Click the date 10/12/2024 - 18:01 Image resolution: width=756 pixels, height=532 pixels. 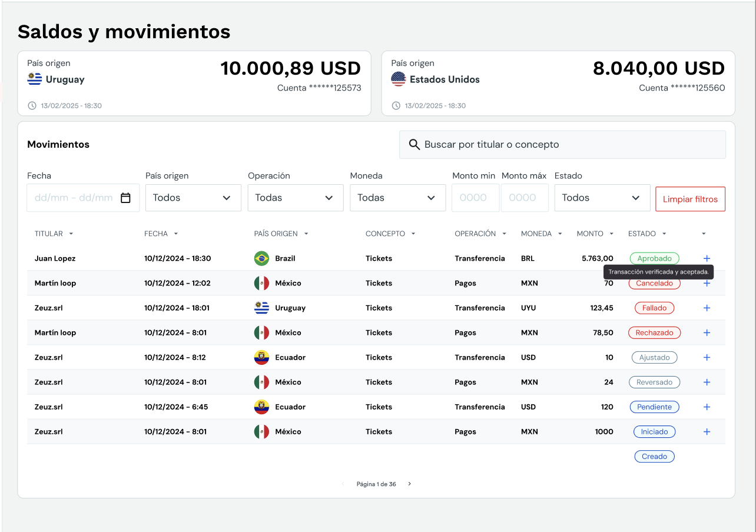(177, 308)
